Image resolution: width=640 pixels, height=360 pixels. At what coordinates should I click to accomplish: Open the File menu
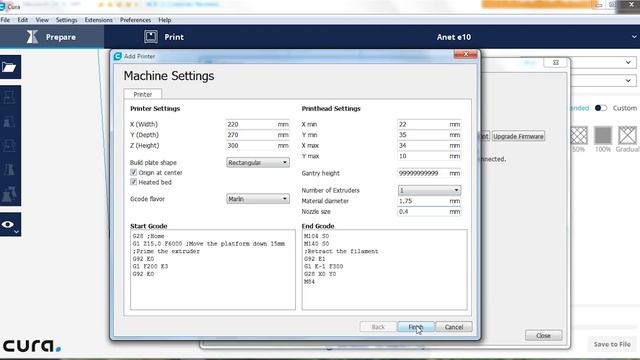(x=5, y=20)
